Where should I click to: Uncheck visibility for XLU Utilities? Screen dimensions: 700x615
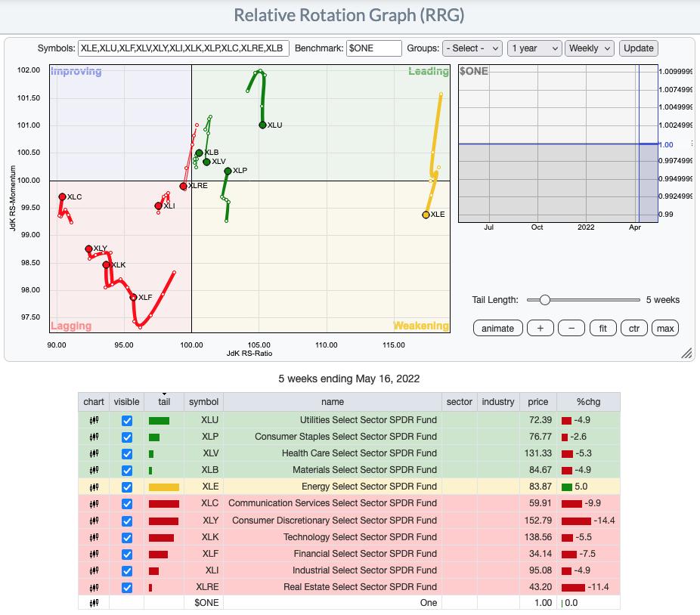click(x=127, y=420)
